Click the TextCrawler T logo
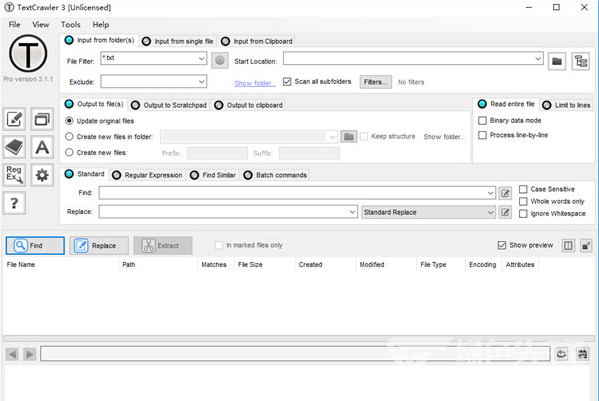The width and height of the screenshot is (599, 401). point(28,53)
